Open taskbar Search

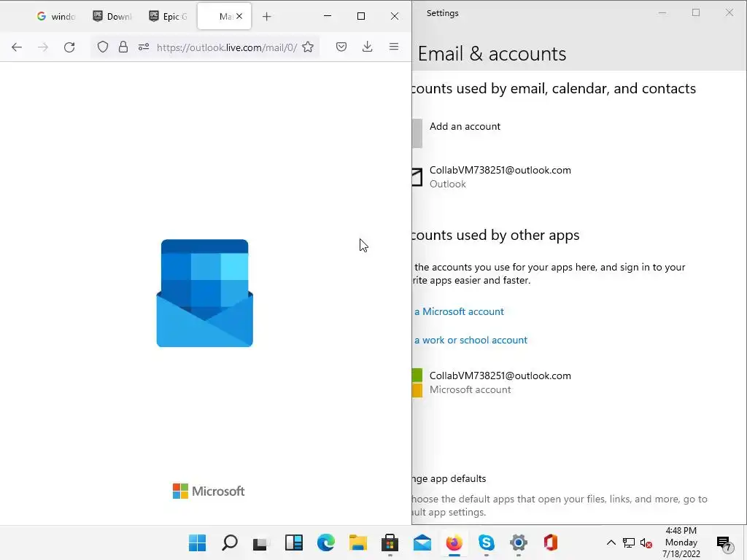point(230,542)
